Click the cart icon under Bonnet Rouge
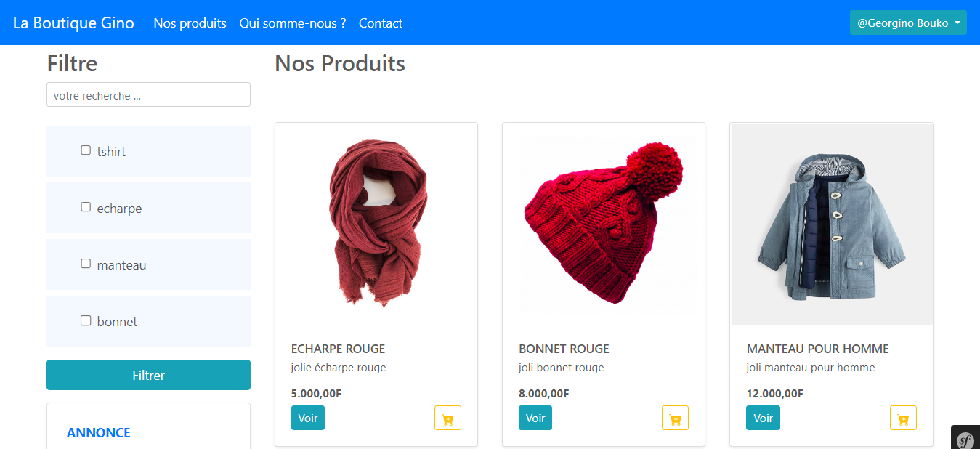The height and width of the screenshot is (449, 980). [x=675, y=418]
